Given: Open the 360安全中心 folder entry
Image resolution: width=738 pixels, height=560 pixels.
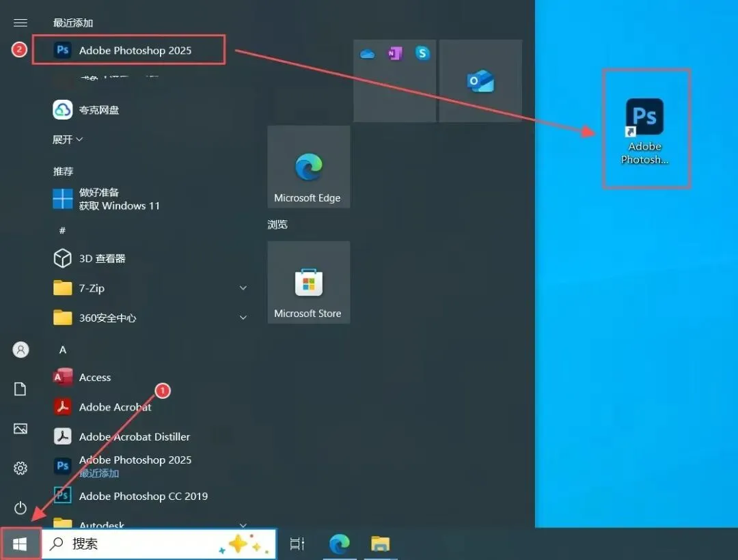Looking at the screenshot, I should tap(150, 318).
